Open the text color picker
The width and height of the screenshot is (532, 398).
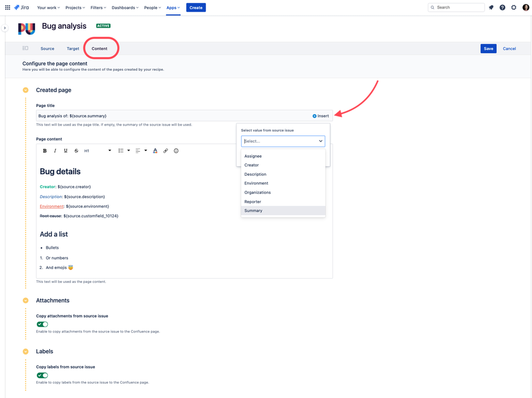click(x=155, y=150)
